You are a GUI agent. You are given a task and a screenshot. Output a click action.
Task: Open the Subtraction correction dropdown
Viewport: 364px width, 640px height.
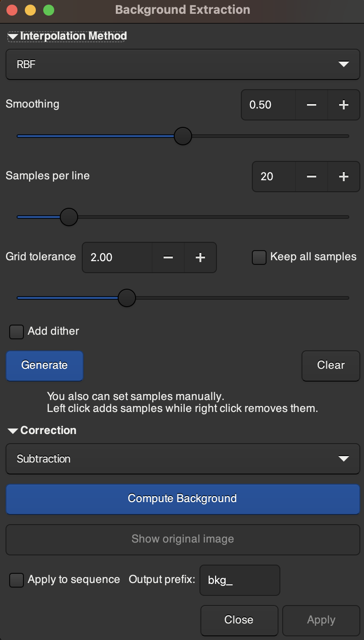click(x=182, y=459)
